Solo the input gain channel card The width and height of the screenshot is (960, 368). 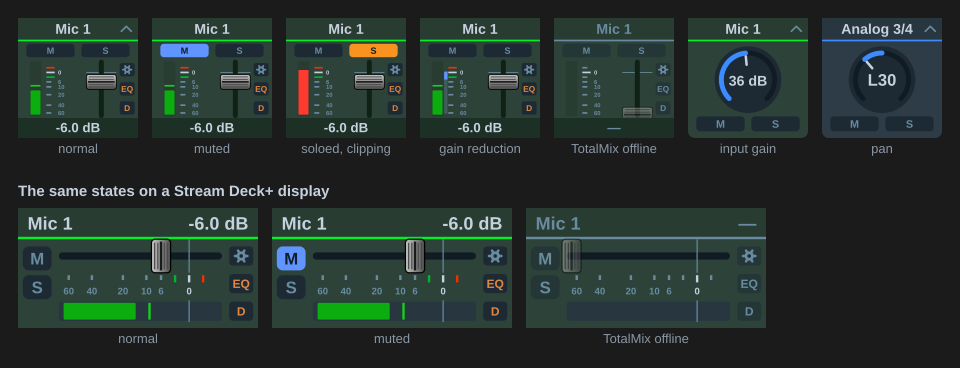coord(775,124)
